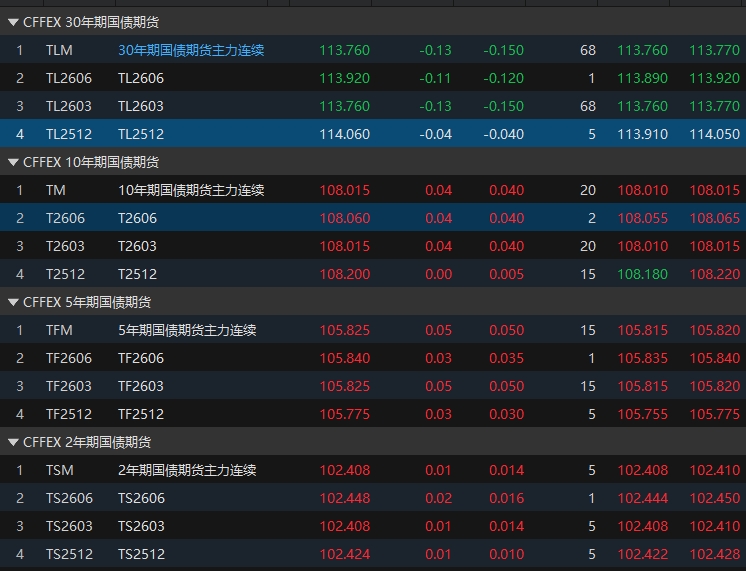Click TS2512 last price 102.424
Screen dimensions: 746x571
(x=344, y=554)
